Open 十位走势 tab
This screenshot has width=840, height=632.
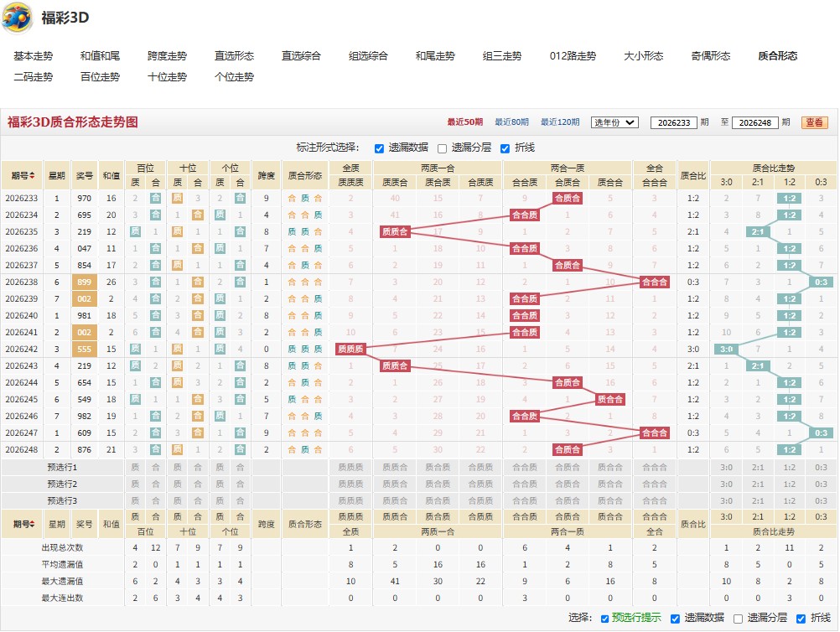tap(167, 76)
